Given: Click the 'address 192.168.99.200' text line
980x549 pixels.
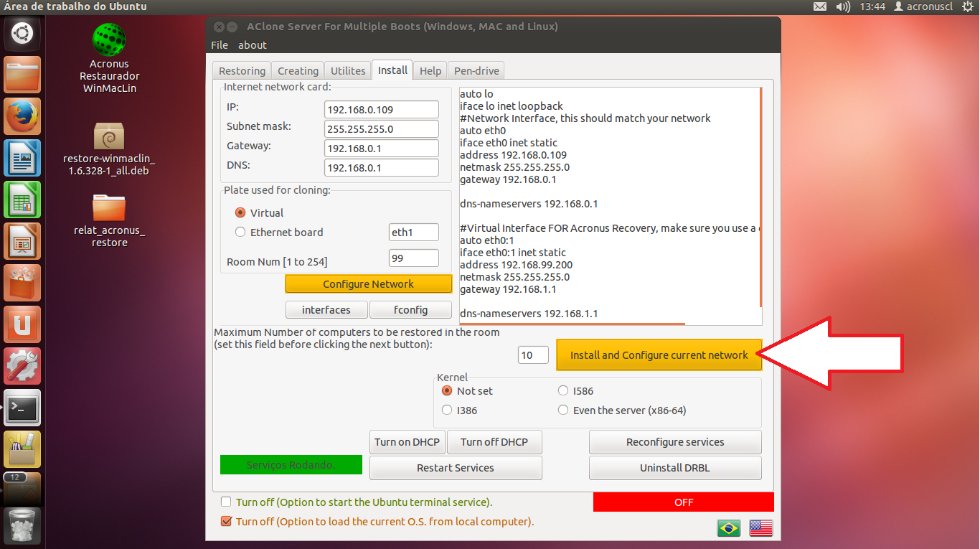Looking at the screenshot, I should 516,265.
